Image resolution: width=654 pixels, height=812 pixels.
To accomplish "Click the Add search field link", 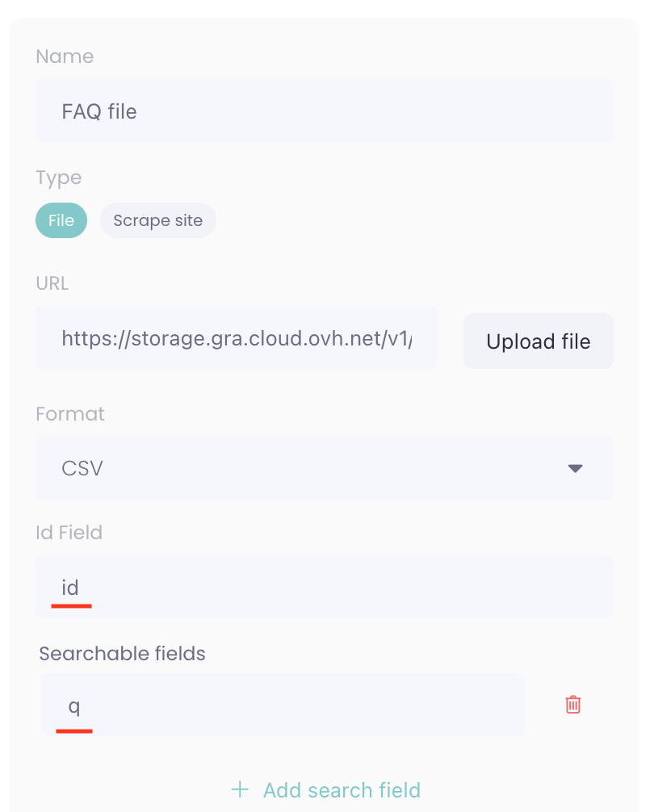I will [x=341, y=789].
